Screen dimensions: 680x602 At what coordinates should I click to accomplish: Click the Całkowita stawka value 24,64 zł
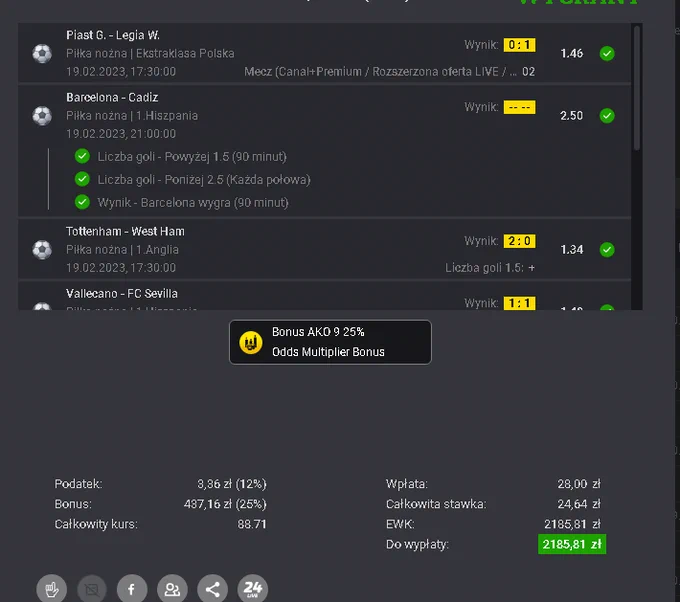tap(579, 504)
